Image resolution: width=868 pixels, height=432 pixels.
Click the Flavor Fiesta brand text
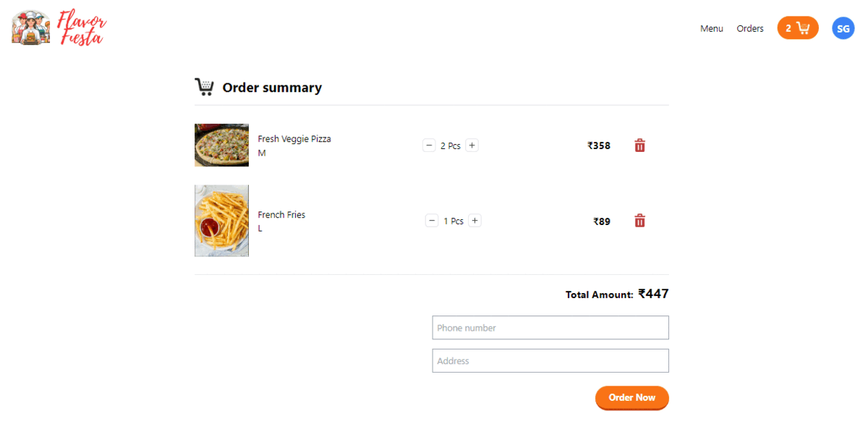coord(82,29)
